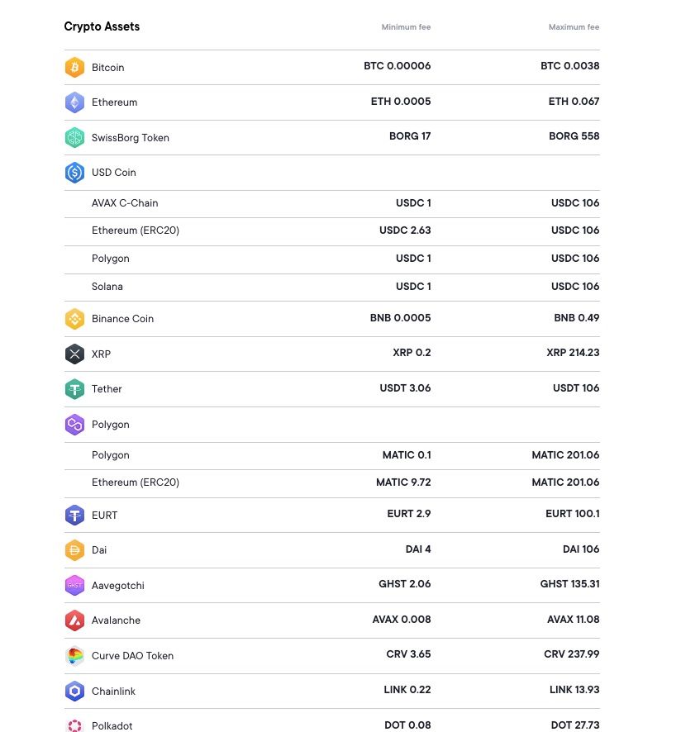Click the Minimum fee column header
The width and height of the screenshot is (700, 732).
406,27
